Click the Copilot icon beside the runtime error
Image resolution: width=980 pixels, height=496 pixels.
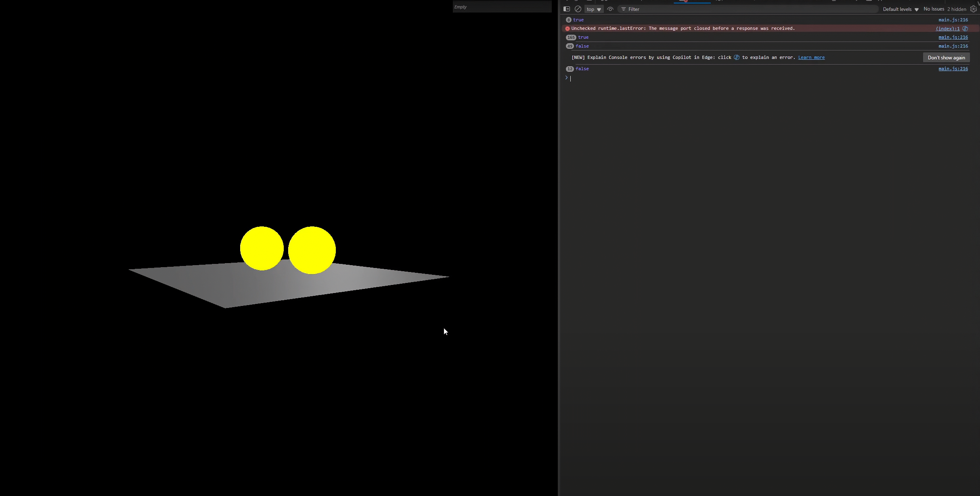pyautogui.click(x=965, y=28)
